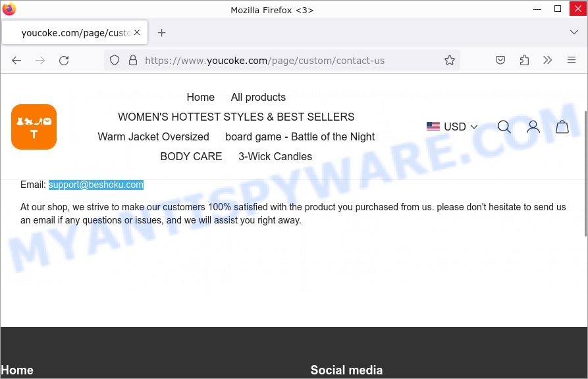
Task: View site security via the padlock icon
Action: [x=133, y=60]
